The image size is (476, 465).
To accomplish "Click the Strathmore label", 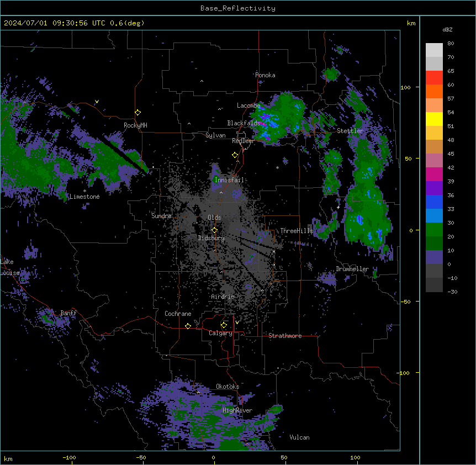I will pyautogui.click(x=285, y=336).
